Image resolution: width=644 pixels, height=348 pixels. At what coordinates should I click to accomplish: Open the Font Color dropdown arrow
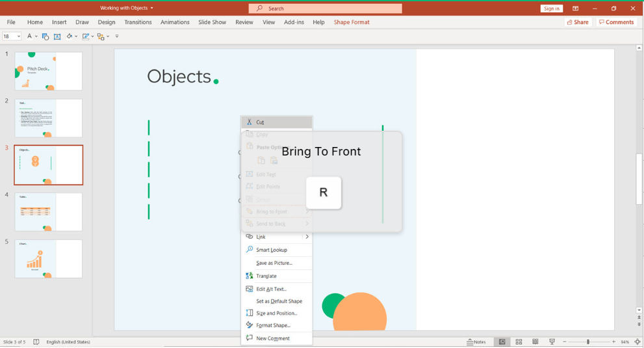click(36, 36)
